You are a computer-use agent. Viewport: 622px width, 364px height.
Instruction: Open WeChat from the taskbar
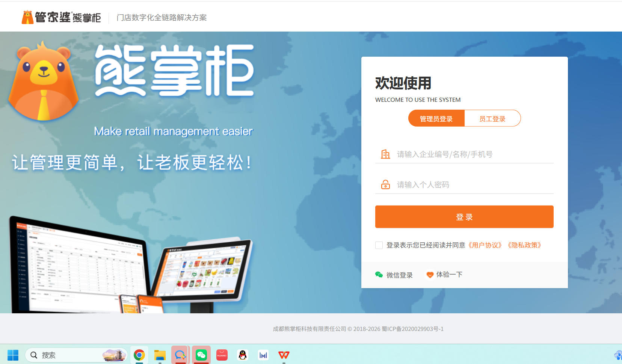(x=201, y=355)
